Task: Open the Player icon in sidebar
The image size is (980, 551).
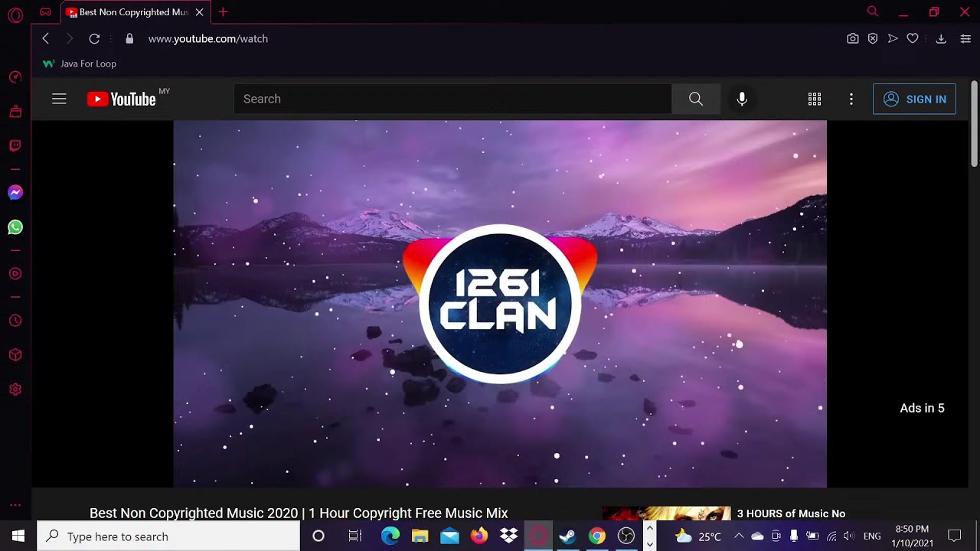Action: pyautogui.click(x=15, y=274)
